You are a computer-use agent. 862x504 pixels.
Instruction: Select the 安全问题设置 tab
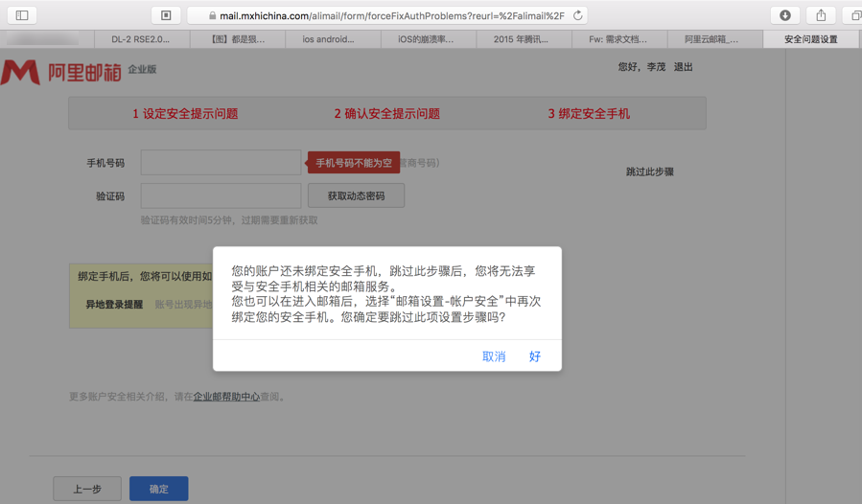[x=812, y=39]
